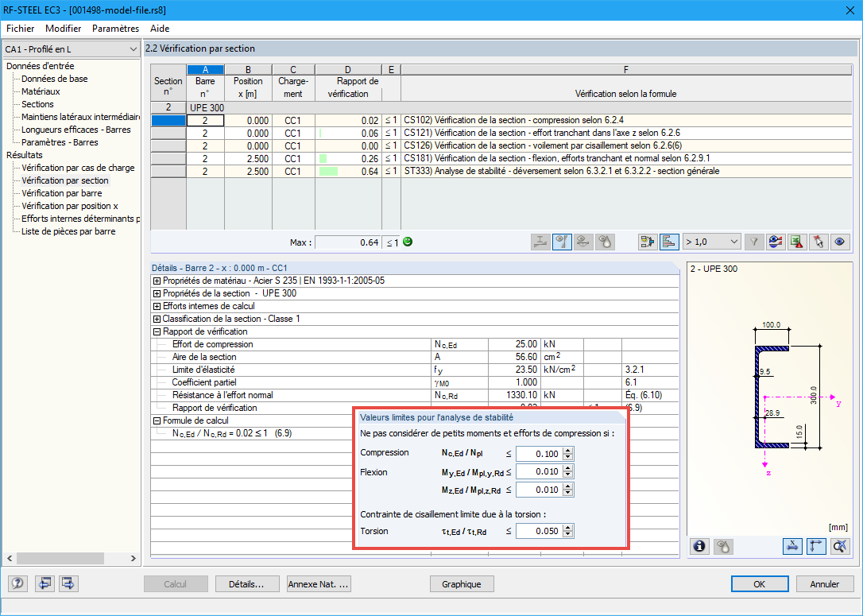This screenshot has height=616, width=863.
Task: Open the > 1,0 ratio filter dropdown
Action: coord(712,242)
